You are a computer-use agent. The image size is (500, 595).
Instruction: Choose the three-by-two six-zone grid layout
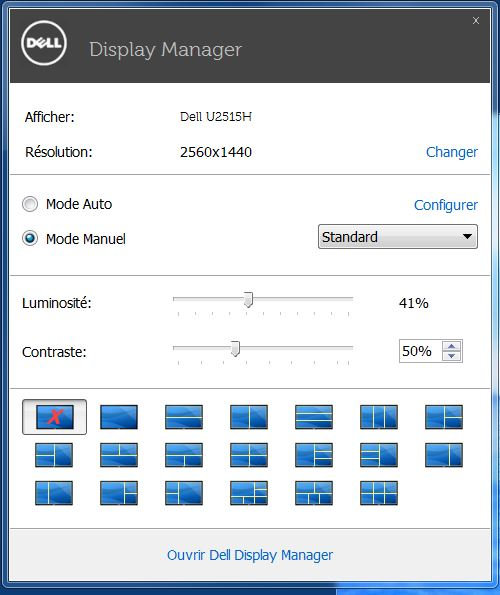click(379, 493)
